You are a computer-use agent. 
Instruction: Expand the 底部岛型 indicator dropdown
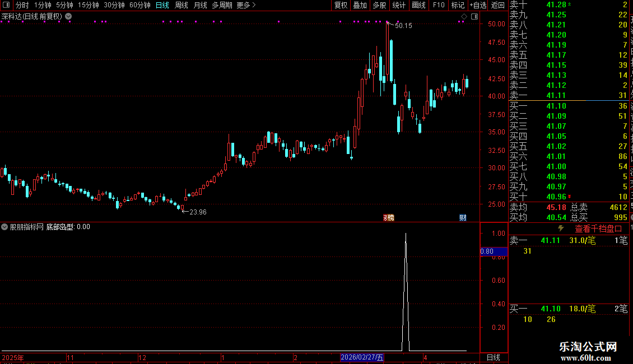pos(4,227)
